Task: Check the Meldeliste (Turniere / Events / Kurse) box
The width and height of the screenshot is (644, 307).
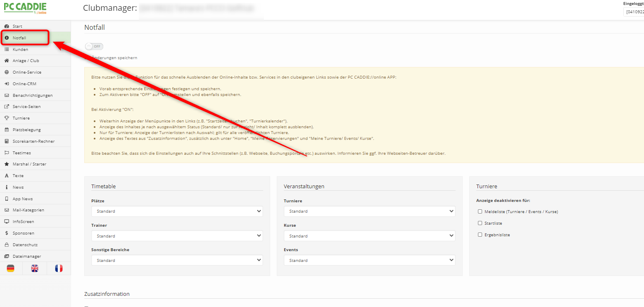Action: pyautogui.click(x=480, y=211)
